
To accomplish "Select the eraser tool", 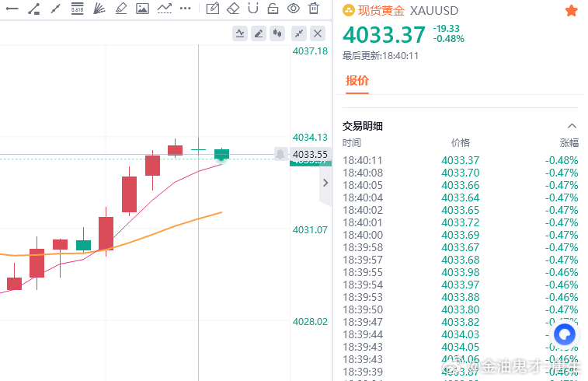I will point(233,9).
